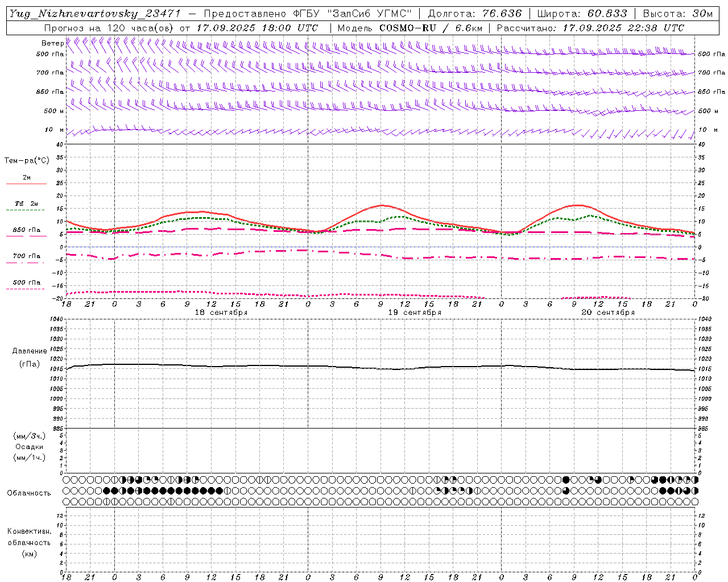Click the 20 сентября date label
Viewport: 728px width, 582px height.
[x=608, y=313]
